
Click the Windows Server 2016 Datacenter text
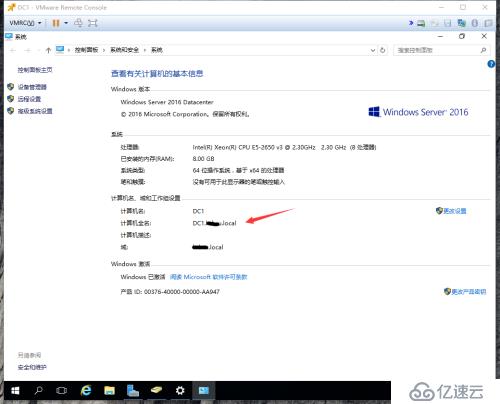click(167, 102)
